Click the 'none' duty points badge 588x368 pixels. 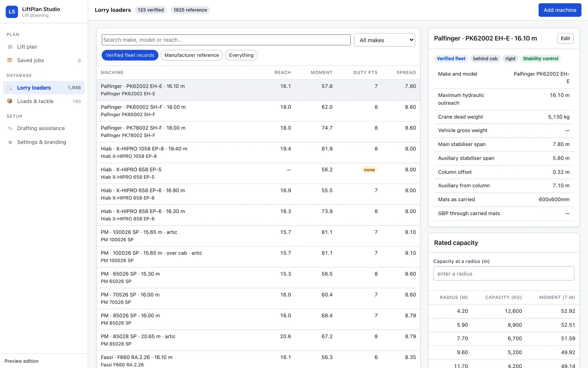(369, 170)
